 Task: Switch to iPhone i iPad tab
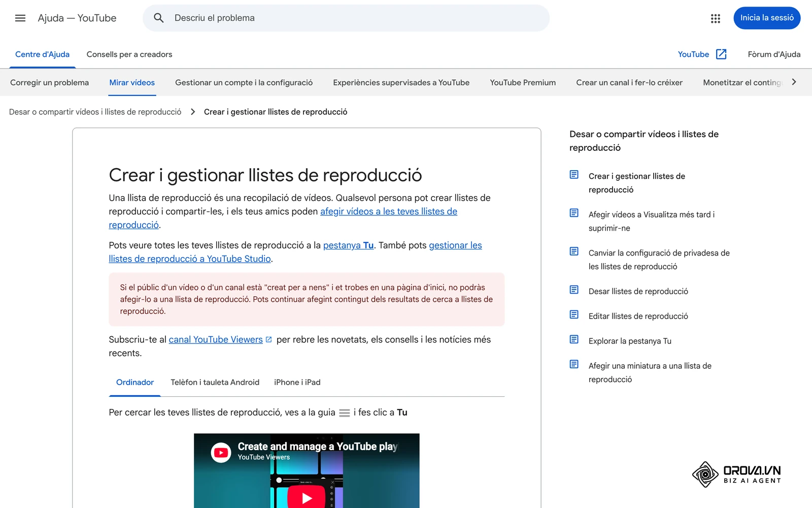pyautogui.click(x=297, y=383)
